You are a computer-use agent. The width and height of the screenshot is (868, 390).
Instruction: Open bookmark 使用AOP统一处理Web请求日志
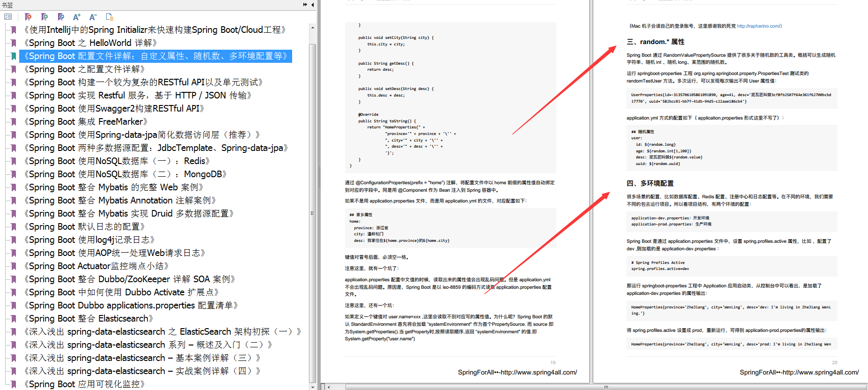pos(115,253)
